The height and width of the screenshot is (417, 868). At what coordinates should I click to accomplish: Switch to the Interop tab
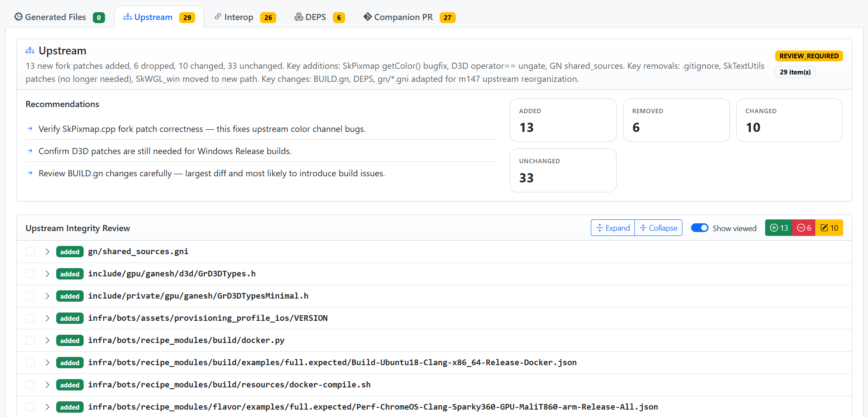coord(245,17)
